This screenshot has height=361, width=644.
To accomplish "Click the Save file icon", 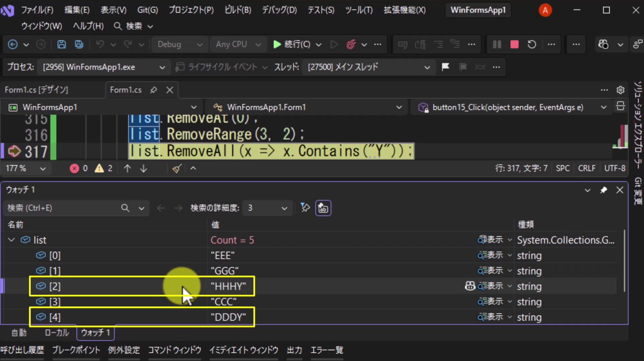I will point(61,44).
